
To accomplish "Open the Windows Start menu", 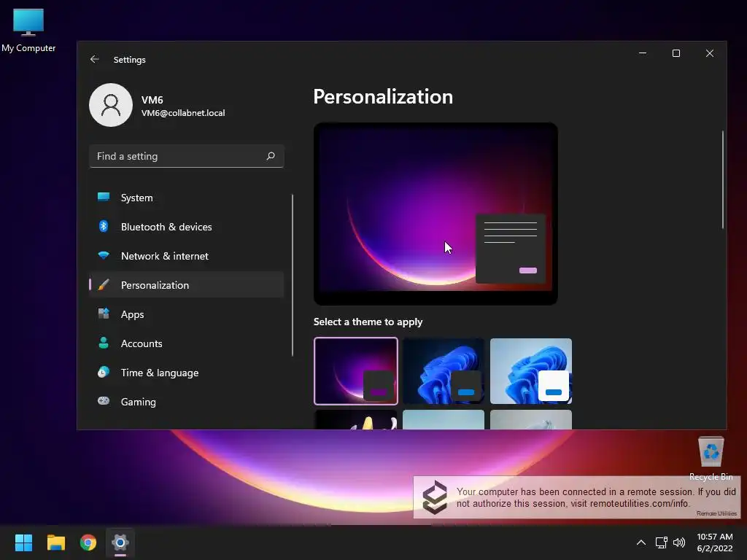I will coord(23,542).
